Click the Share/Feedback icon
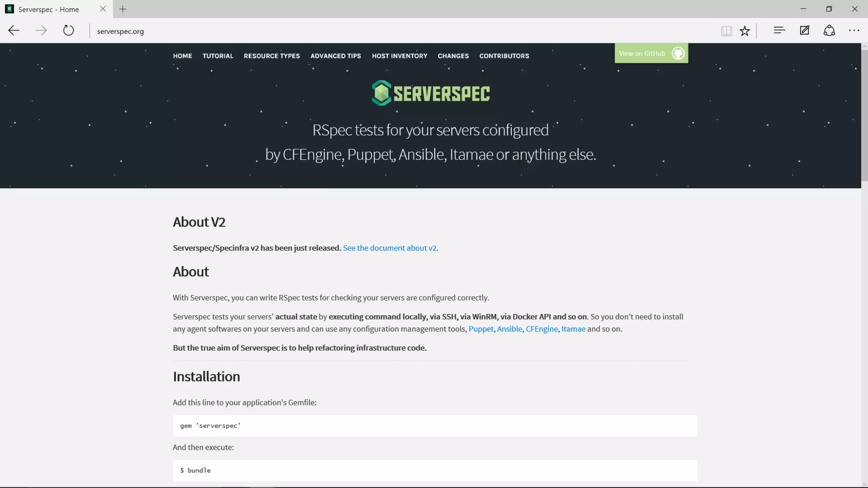Viewport: 868px width, 488px height. pyautogui.click(x=829, y=30)
